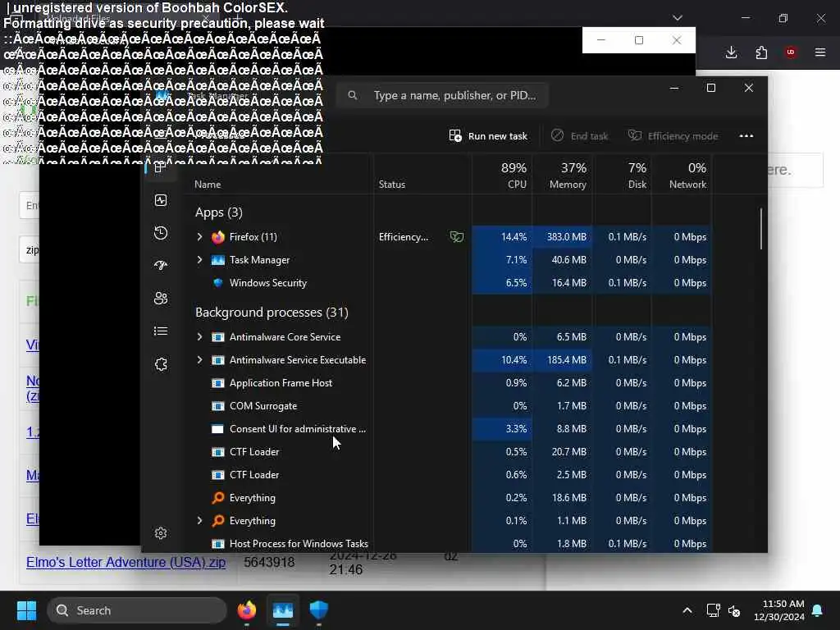Viewport: 840px width, 630px height.
Task: Open the Services puzzle icon in Task Manager
Action: [x=161, y=364]
